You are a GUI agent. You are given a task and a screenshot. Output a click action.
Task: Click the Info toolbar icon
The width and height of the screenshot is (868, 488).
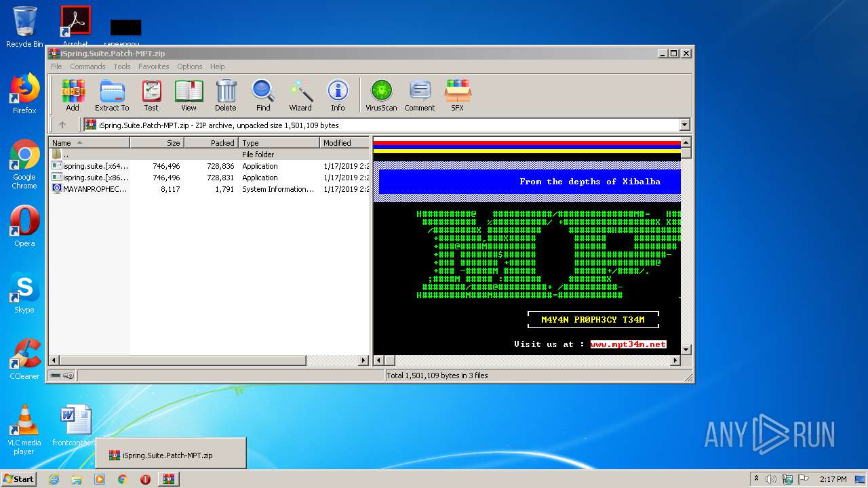(x=338, y=95)
